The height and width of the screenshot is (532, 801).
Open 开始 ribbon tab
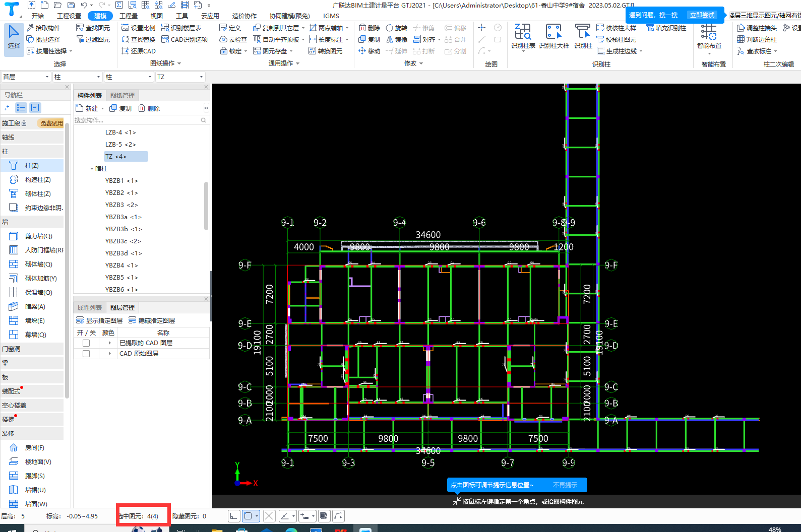pyautogui.click(x=38, y=16)
